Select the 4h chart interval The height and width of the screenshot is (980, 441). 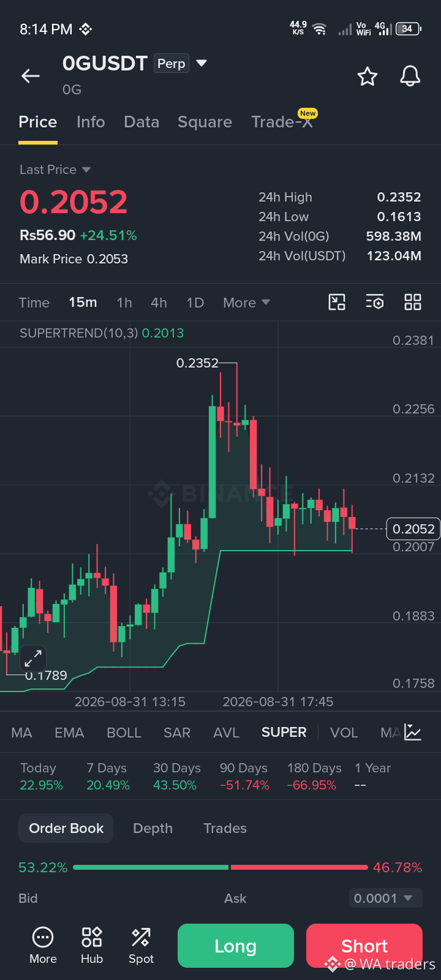pyautogui.click(x=159, y=303)
